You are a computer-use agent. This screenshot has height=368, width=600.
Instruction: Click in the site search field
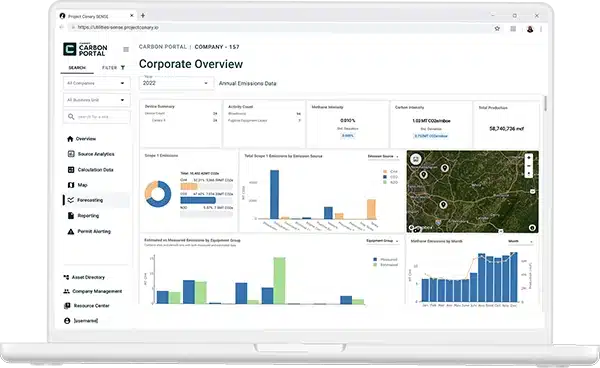(96, 117)
